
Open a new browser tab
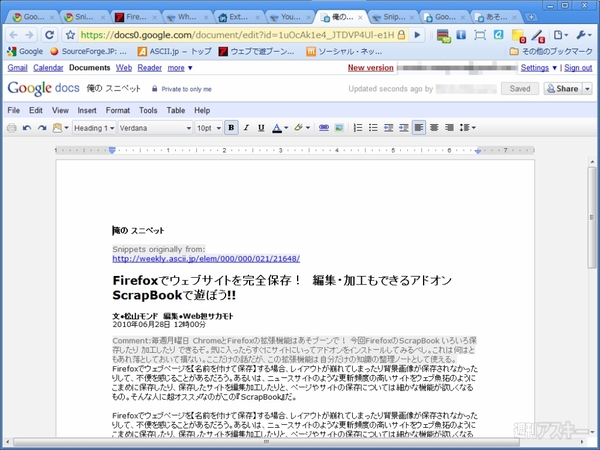[531, 17]
